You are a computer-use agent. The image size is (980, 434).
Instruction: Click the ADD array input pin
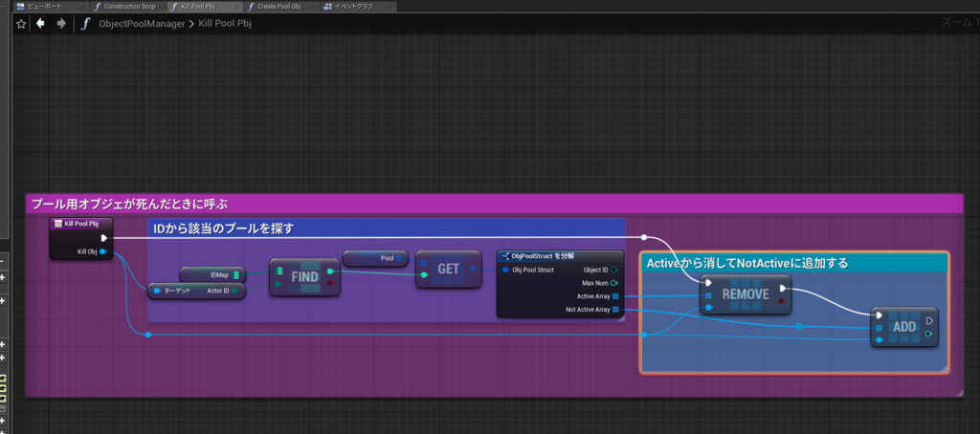[x=880, y=327]
